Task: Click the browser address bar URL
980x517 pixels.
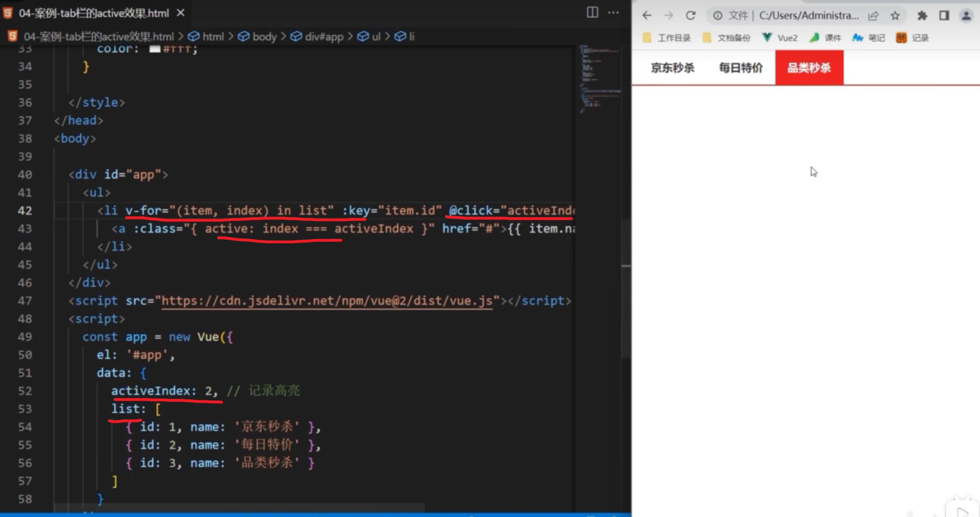Action: click(808, 16)
